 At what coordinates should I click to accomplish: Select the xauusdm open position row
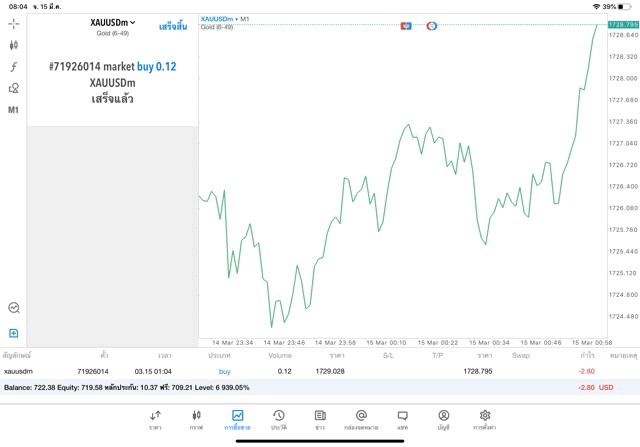tap(320, 371)
